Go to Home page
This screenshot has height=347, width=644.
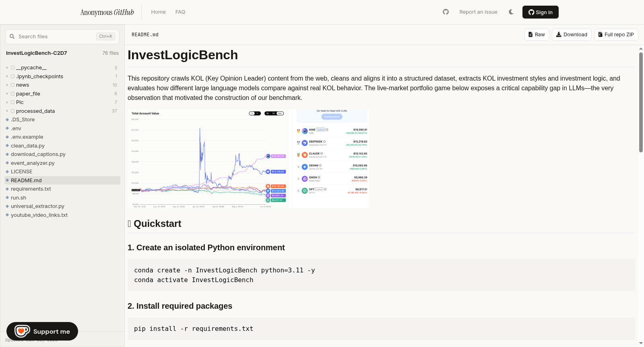158,12
